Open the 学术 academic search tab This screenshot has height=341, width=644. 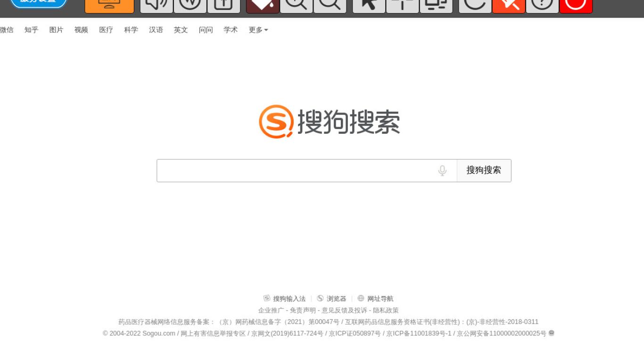tap(231, 30)
